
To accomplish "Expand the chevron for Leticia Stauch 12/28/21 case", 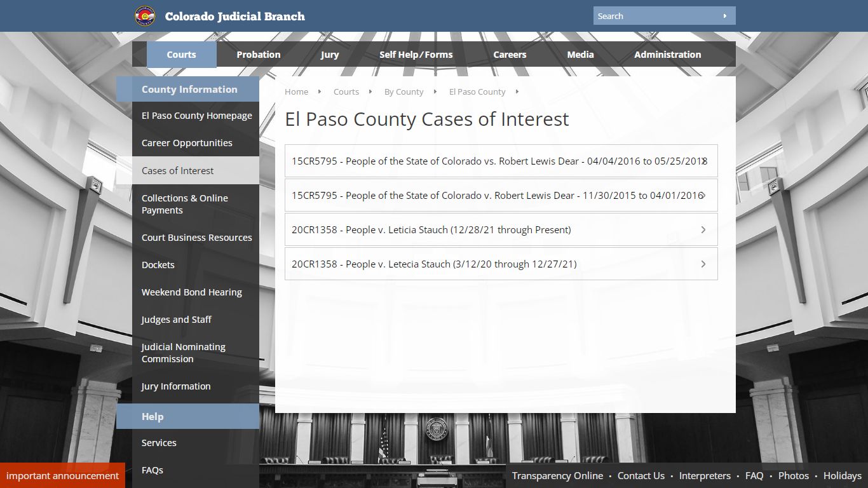I will point(703,229).
